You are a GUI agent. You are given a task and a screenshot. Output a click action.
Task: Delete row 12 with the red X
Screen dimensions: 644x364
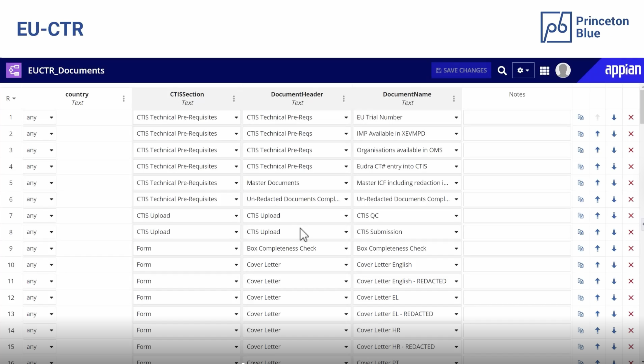[x=631, y=298]
